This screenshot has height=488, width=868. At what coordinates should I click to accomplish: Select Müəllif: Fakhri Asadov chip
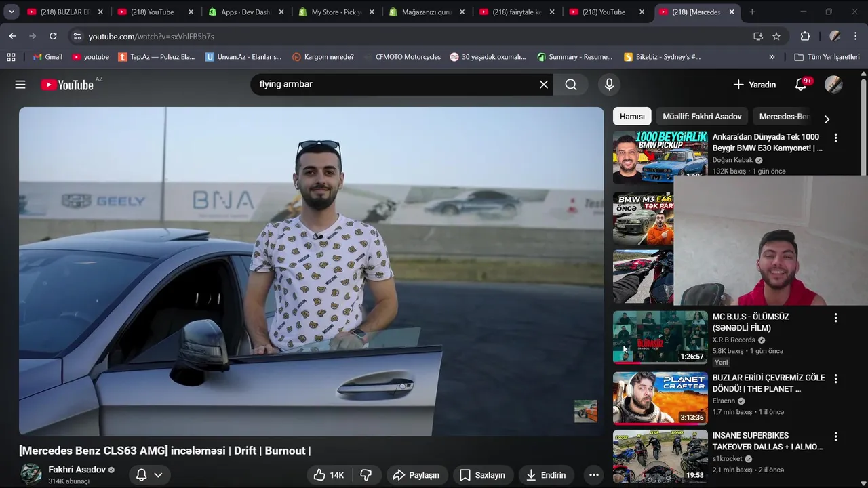point(702,117)
